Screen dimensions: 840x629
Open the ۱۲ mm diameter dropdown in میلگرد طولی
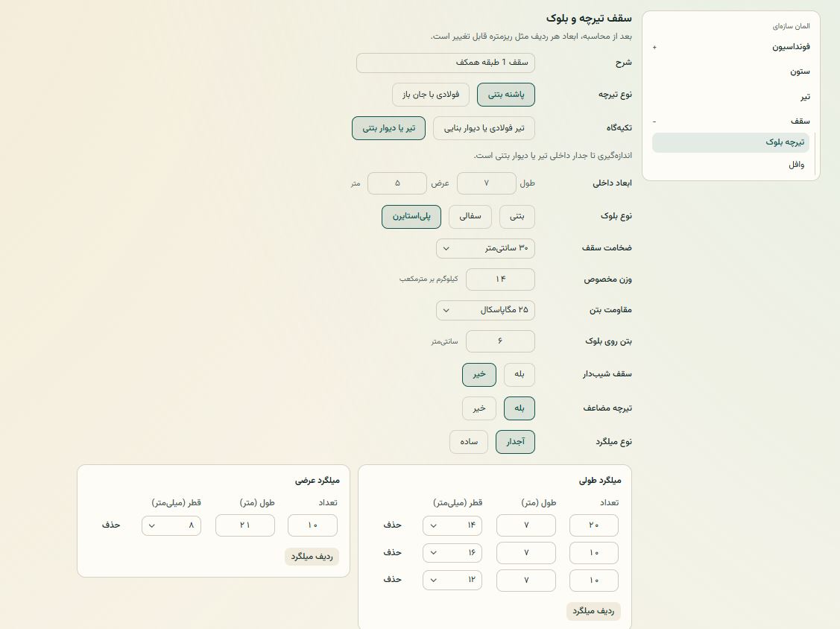tap(452, 581)
